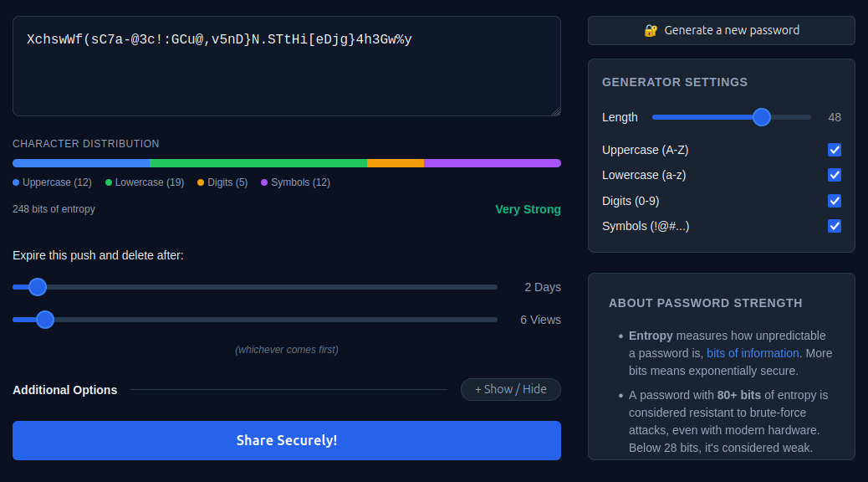The image size is (868, 482).
Task: Click the password box resize handle
Action: pyautogui.click(x=556, y=111)
